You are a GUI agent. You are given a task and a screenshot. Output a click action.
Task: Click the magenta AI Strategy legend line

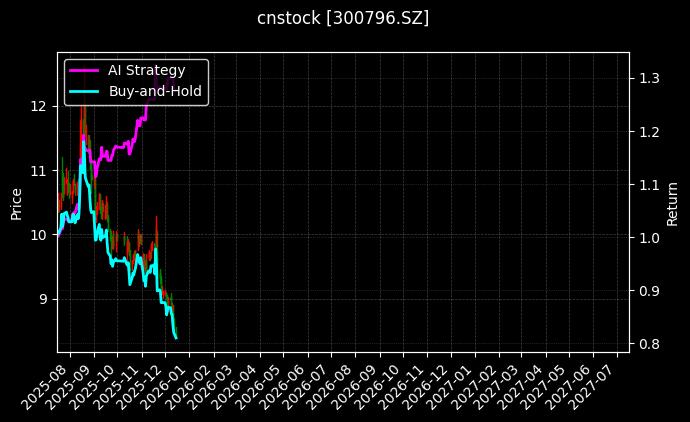(84, 70)
